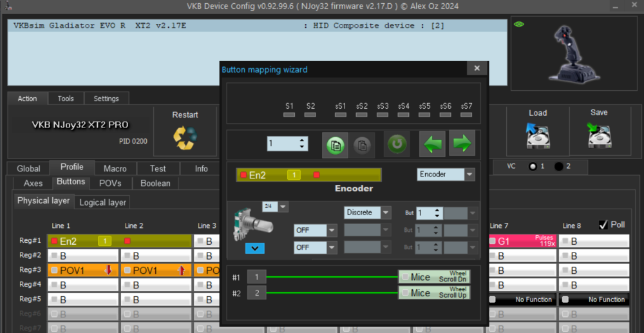Open the Global tab

point(29,169)
